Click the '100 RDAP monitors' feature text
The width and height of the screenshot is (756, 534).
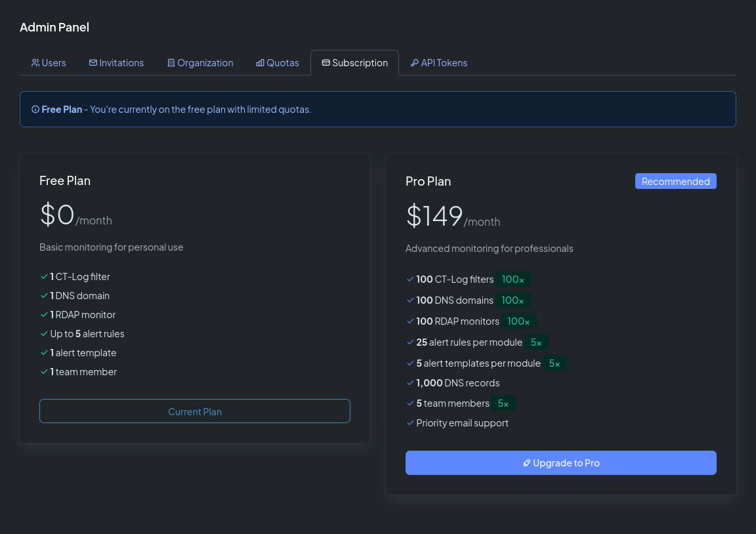point(457,321)
